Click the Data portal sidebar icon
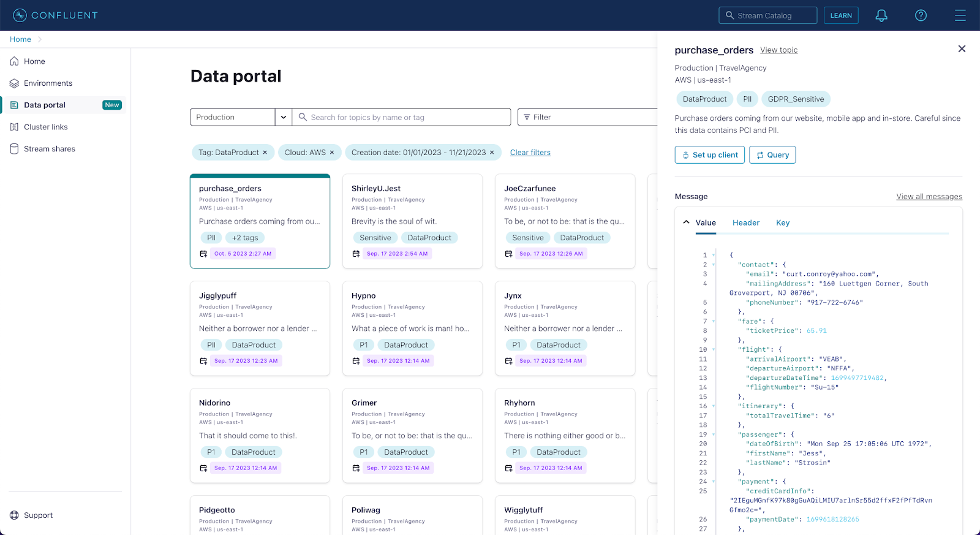This screenshot has height=535, width=980. pyautogui.click(x=14, y=105)
